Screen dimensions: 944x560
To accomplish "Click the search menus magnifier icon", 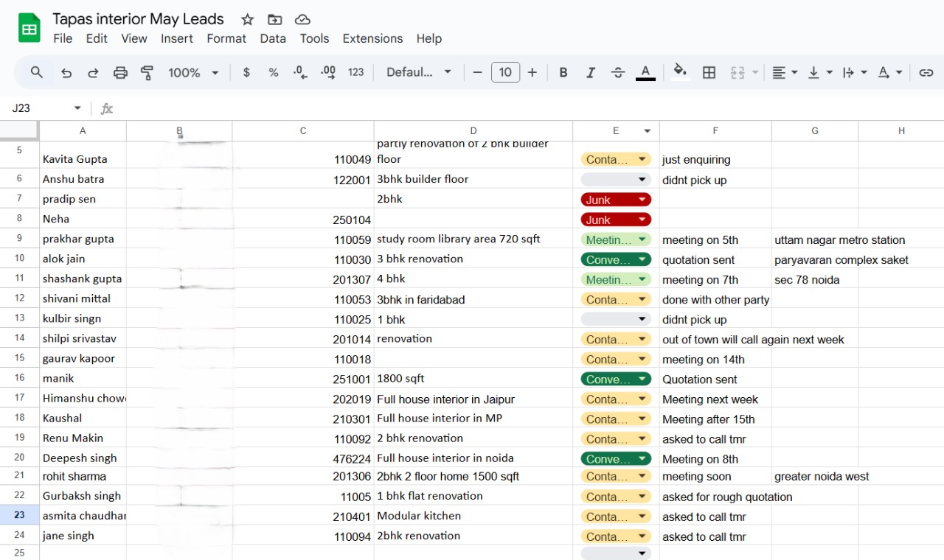I will pos(36,72).
